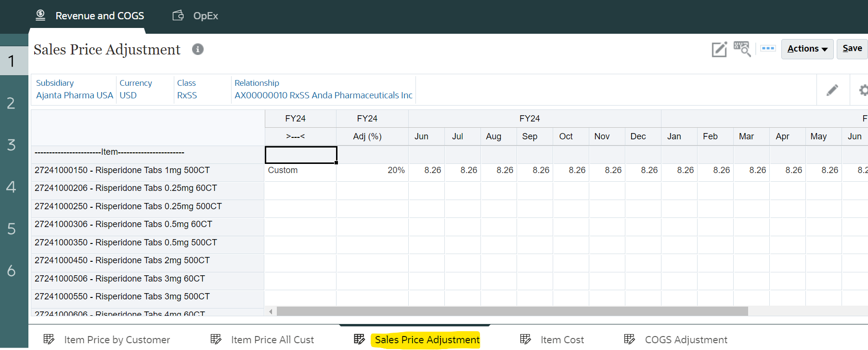Click the info icon beside Sales Price Adjustment
Image resolution: width=868 pixels, height=350 pixels.
click(197, 49)
